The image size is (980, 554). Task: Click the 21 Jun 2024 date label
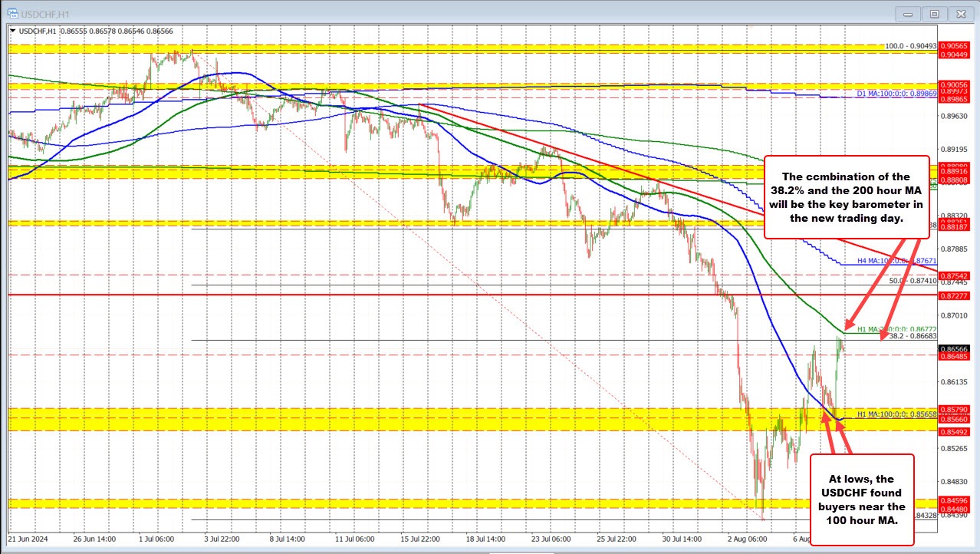(x=28, y=539)
